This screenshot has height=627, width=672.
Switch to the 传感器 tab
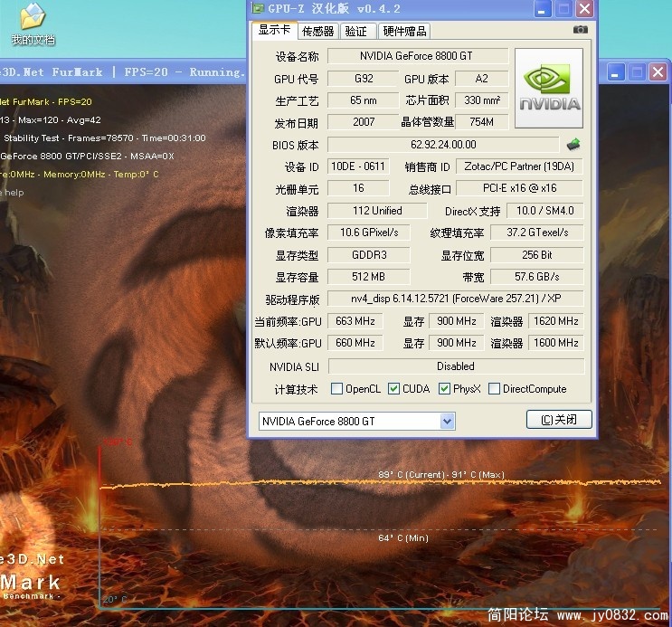(318, 32)
